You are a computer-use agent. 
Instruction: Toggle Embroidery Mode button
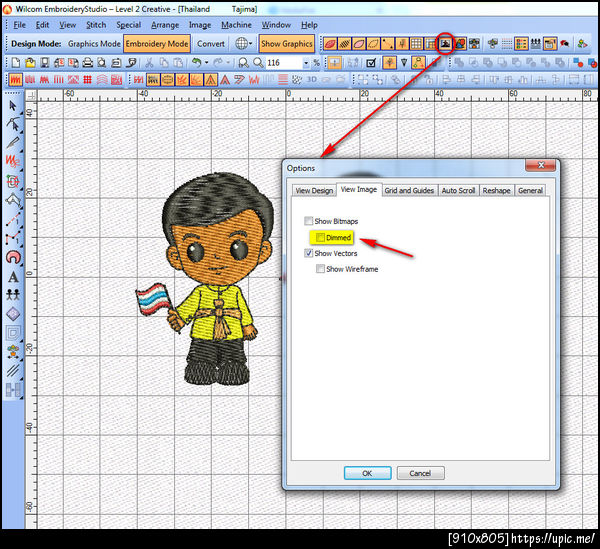[x=157, y=44]
